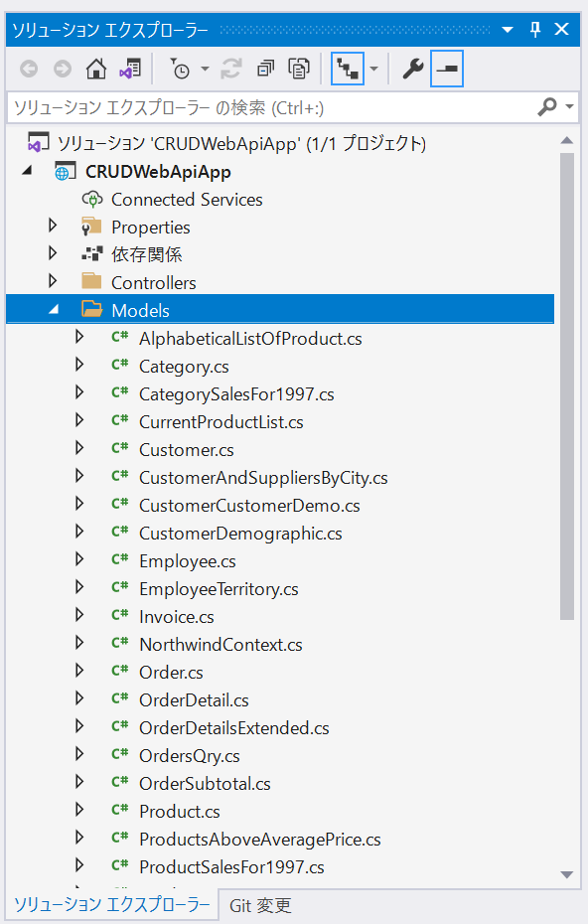Open the search options dropdown arrow
Image resolution: width=588 pixels, height=924 pixels.
pyautogui.click(x=569, y=106)
